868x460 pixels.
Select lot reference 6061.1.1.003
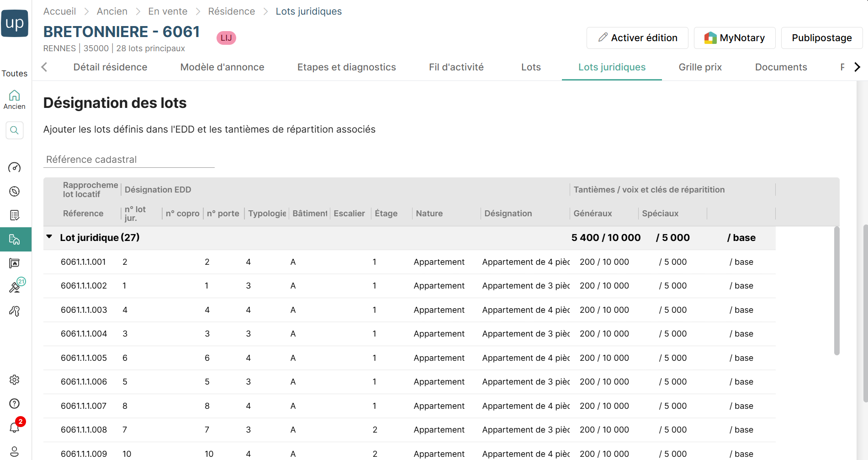[84, 310]
